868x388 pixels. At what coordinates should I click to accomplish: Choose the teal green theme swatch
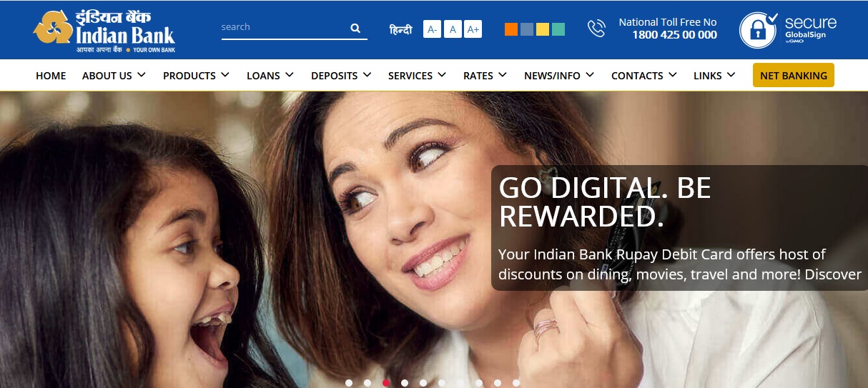[558, 29]
